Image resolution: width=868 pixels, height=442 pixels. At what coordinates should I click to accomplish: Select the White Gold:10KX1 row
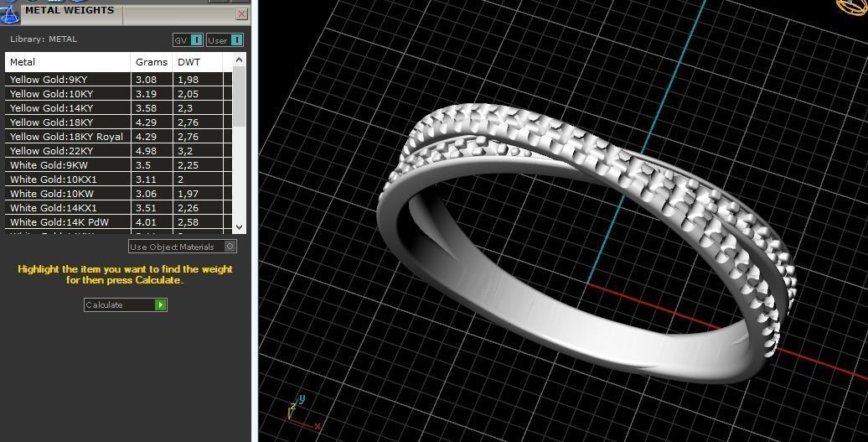tap(118, 179)
